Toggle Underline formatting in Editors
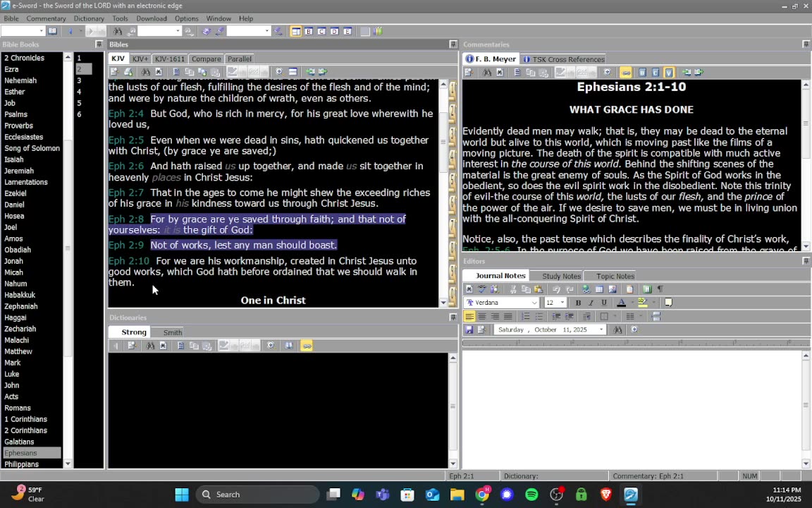This screenshot has width=812, height=508. tap(604, 303)
